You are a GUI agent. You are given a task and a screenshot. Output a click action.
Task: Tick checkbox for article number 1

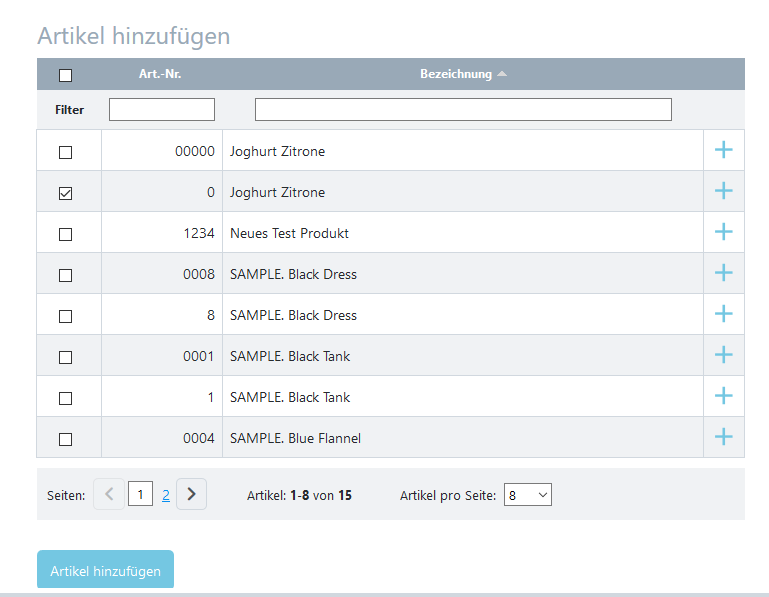65,398
